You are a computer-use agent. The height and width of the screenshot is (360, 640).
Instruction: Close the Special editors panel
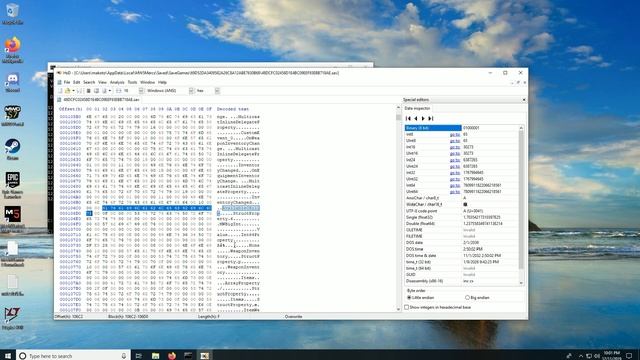[524, 100]
